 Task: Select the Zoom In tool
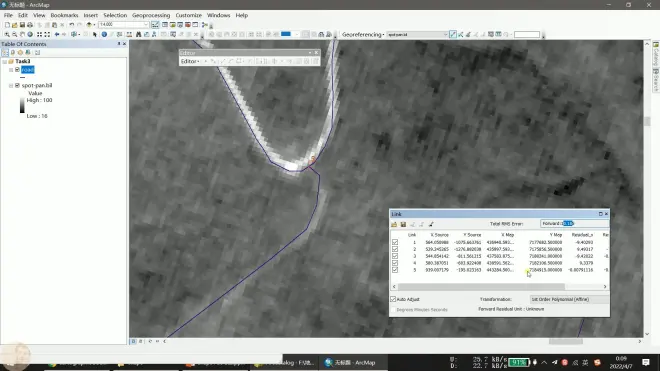tap(7, 35)
